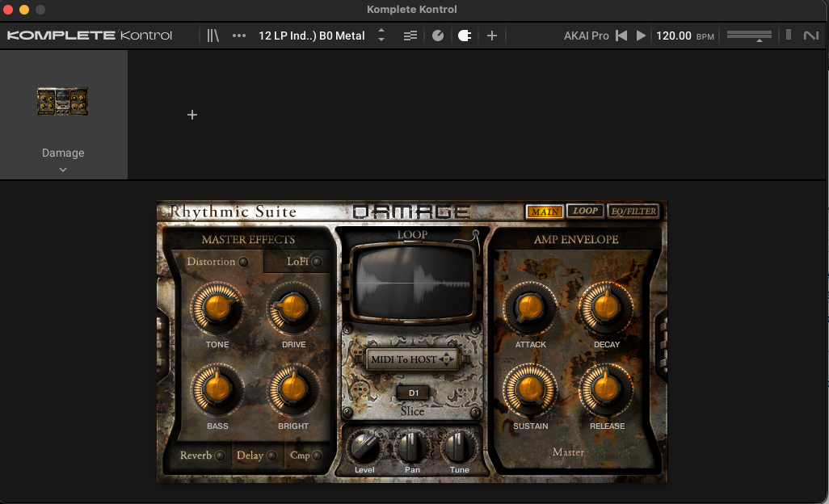Open the Library browser panel

click(213, 35)
